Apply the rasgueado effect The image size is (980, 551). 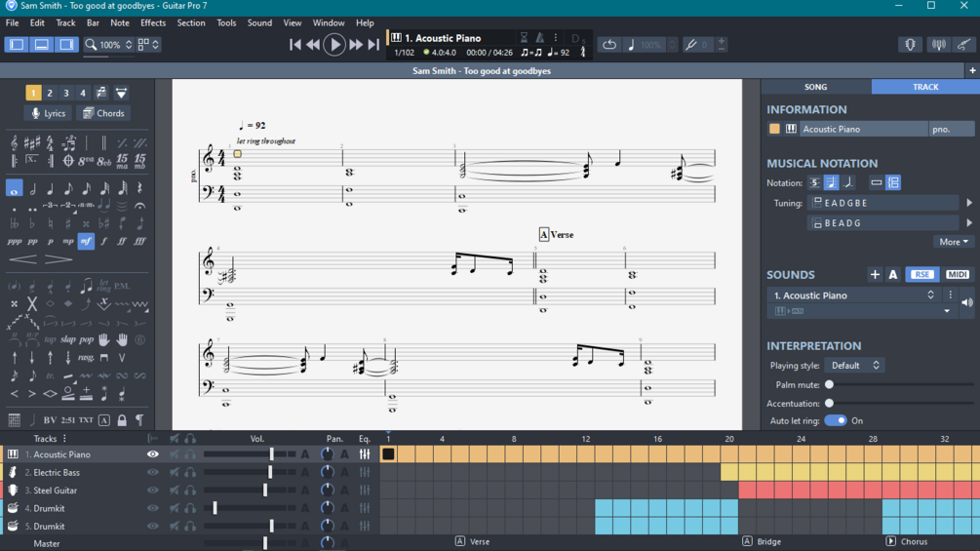[86, 358]
